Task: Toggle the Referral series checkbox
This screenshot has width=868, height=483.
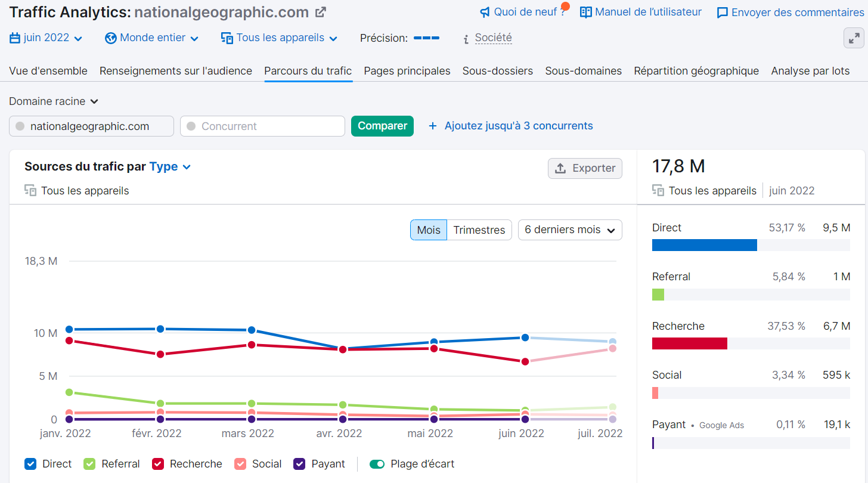Action: tap(89, 464)
